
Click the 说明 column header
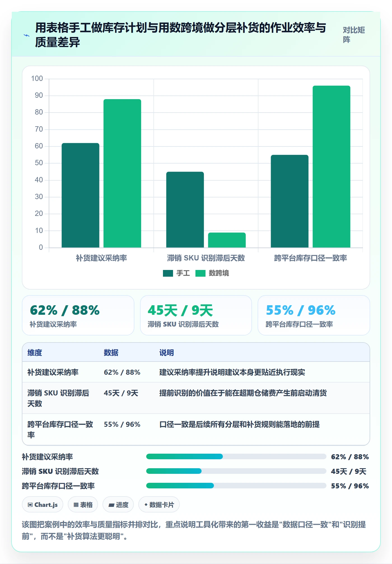coord(167,353)
